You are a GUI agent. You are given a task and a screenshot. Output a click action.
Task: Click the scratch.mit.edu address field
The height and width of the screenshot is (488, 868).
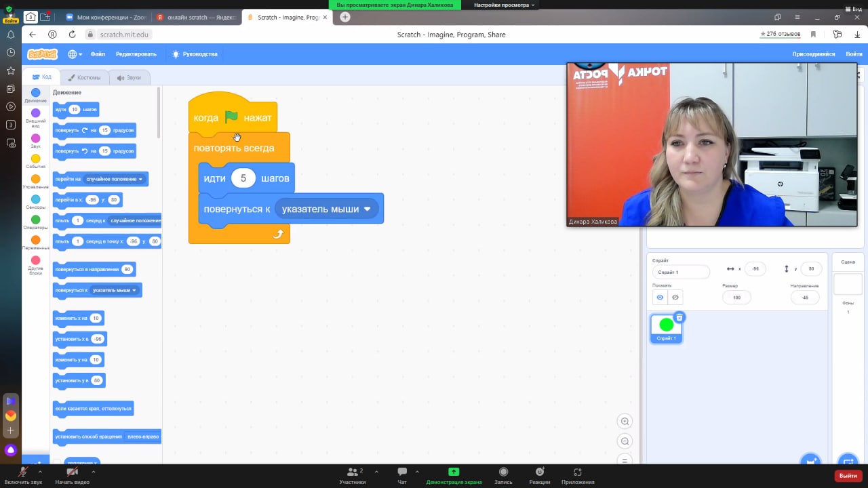tap(123, 35)
